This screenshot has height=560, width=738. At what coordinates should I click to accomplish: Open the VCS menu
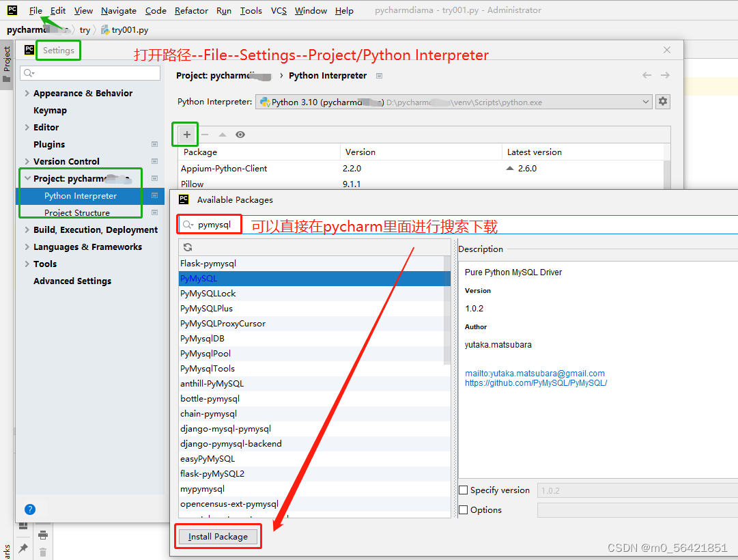click(279, 10)
